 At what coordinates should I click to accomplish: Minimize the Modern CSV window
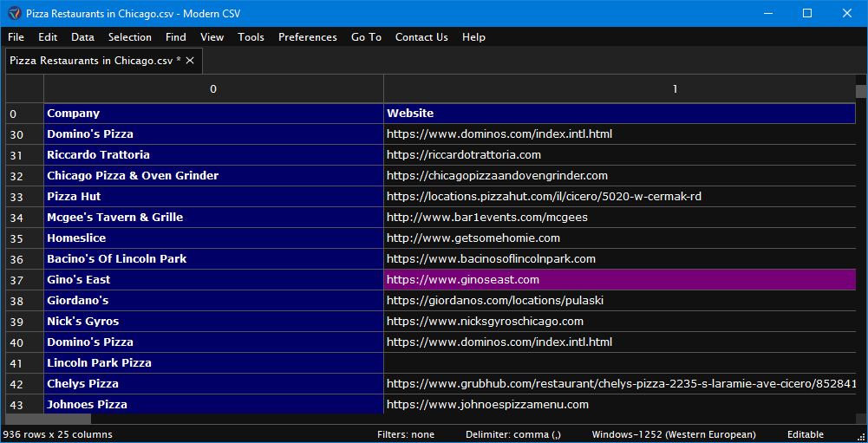(767, 13)
